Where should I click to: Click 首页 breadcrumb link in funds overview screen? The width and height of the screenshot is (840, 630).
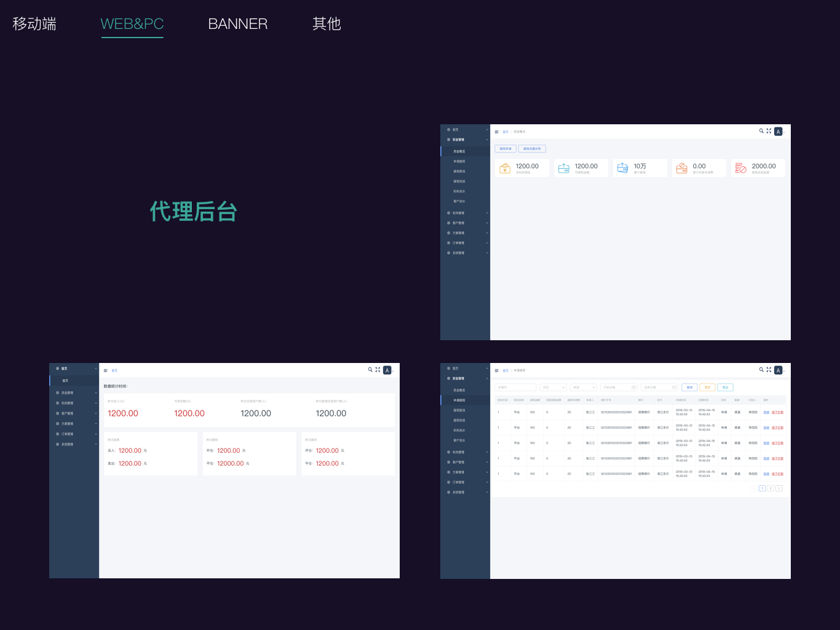point(505,132)
